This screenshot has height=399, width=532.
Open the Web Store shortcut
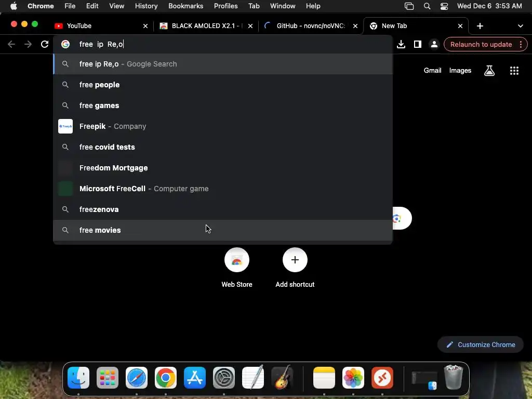(237, 260)
